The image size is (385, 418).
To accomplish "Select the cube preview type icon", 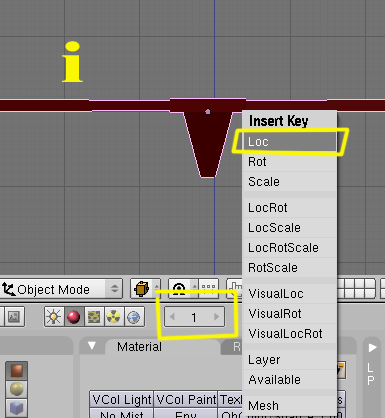I will point(16,408).
